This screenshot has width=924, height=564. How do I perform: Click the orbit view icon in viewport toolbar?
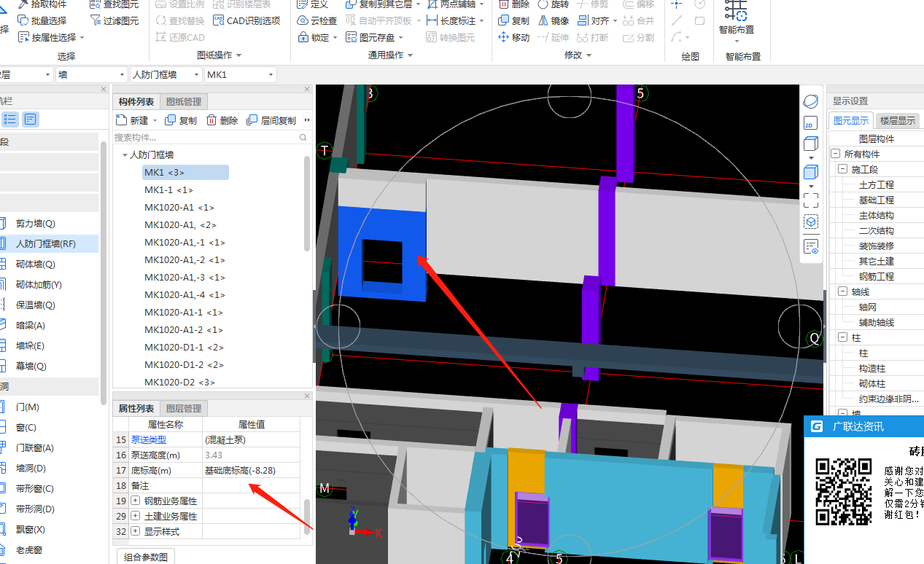(810, 101)
